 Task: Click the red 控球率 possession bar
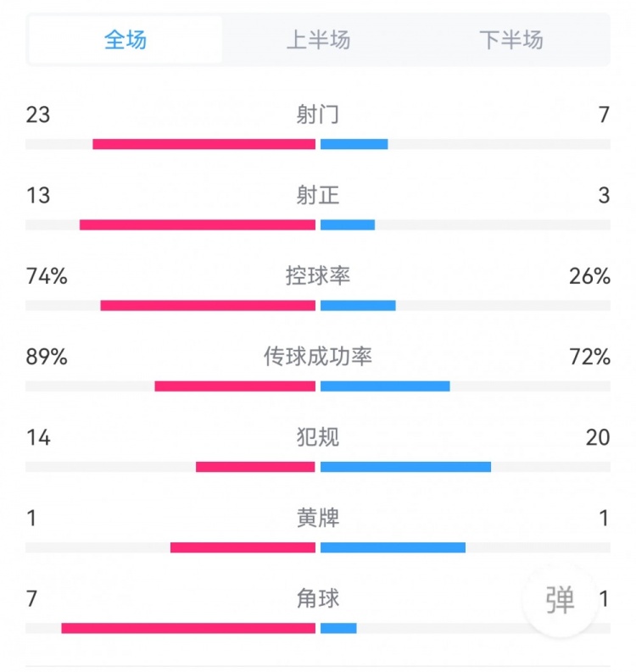(x=208, y=305)
